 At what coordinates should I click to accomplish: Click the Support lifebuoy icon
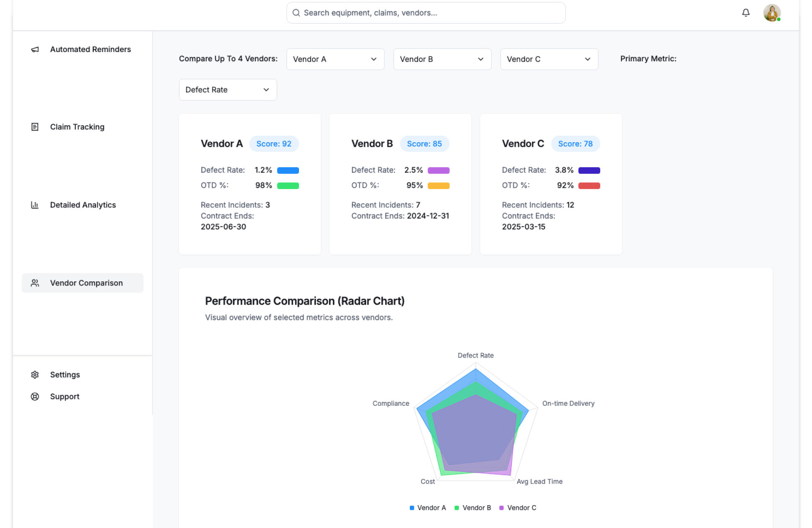35,396
